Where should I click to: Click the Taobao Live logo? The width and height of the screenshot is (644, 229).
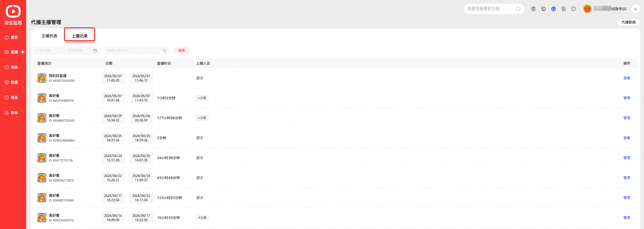13,15
